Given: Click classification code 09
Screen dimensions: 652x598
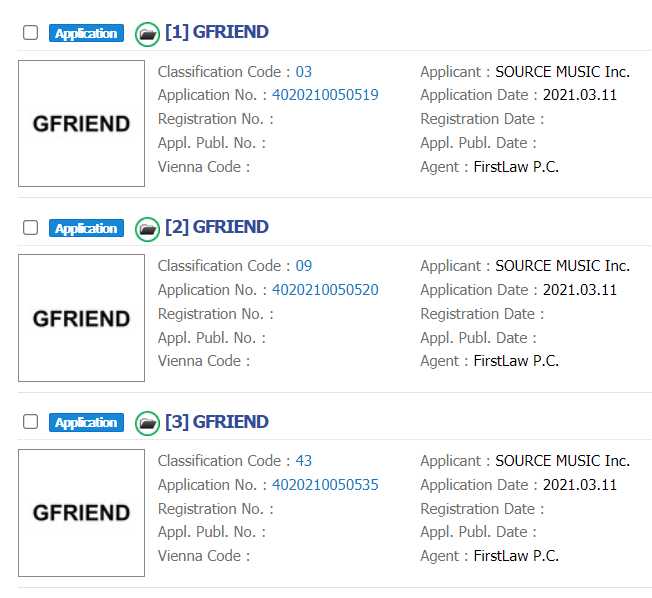Looking at the screenshot, I should (304, 266).
